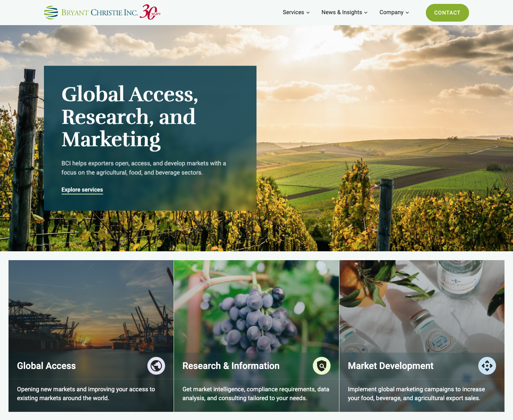Click the Bryant Christie Inc. wordmark
This screenshot has height=420, width=513.
click(100, 13)
